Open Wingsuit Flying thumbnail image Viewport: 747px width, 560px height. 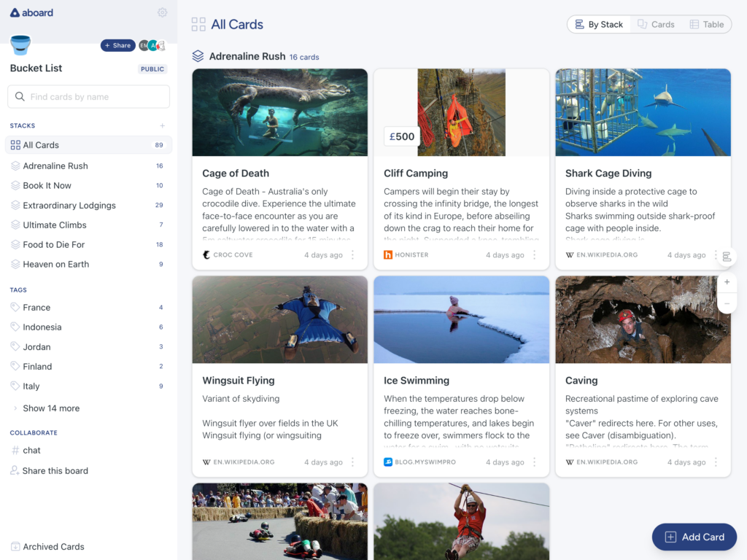coord(279,319)
